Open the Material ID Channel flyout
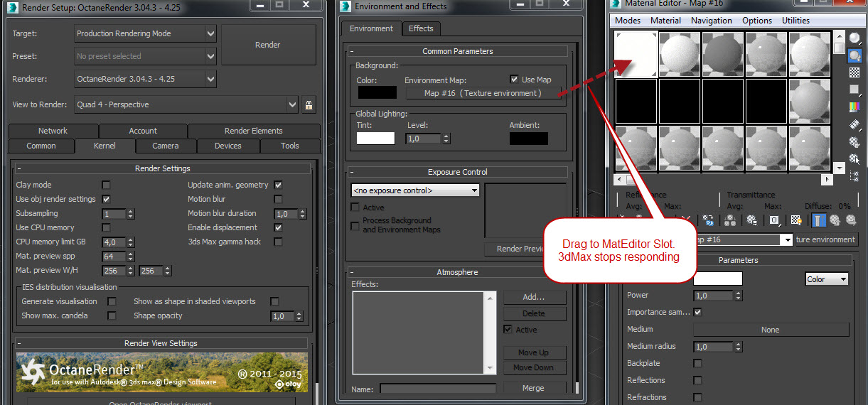 [x=775, y=220]
